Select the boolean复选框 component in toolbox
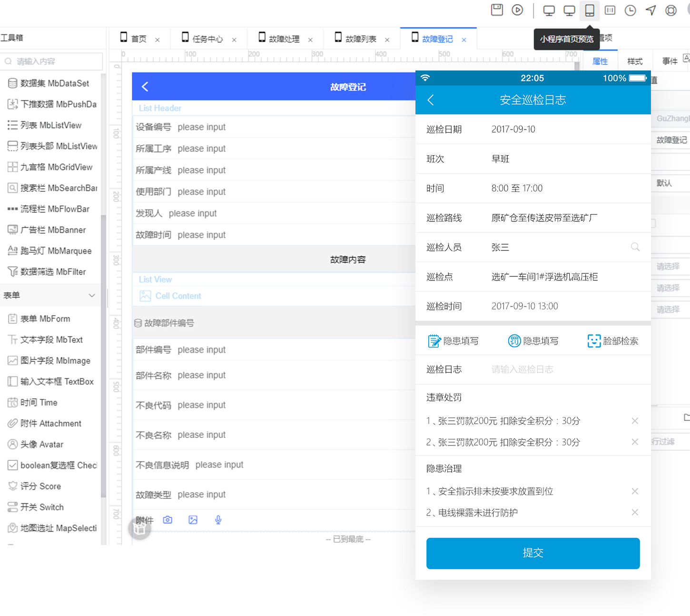 click(52, 465)
